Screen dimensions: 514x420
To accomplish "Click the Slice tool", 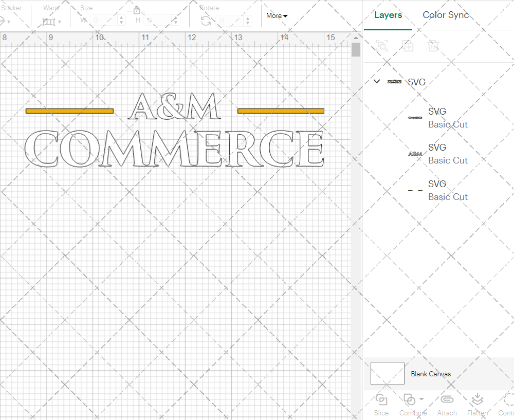I will point(381,405).
